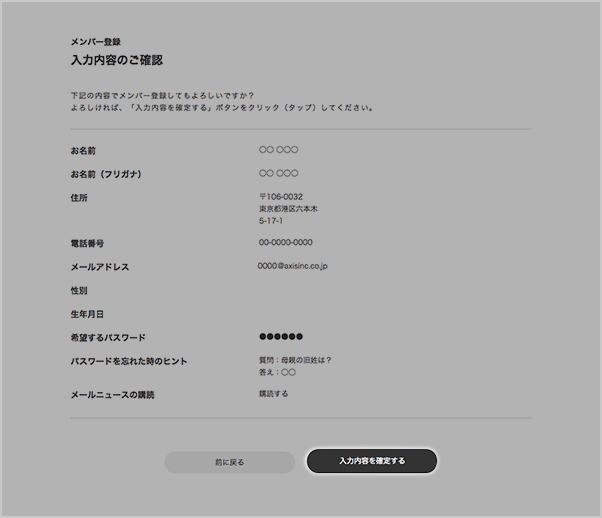Select the email 0000@axisinc.co.jp
602x518 pixels.
(x=293, y=266)
